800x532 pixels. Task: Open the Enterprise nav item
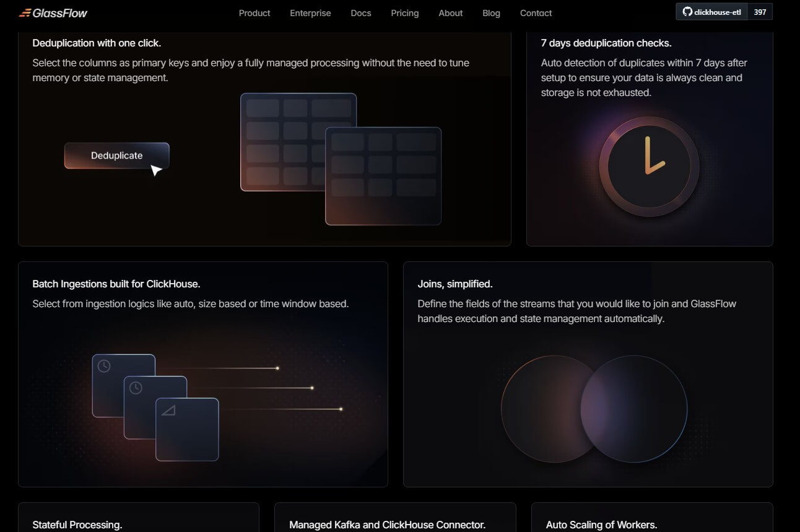(310, 13)
